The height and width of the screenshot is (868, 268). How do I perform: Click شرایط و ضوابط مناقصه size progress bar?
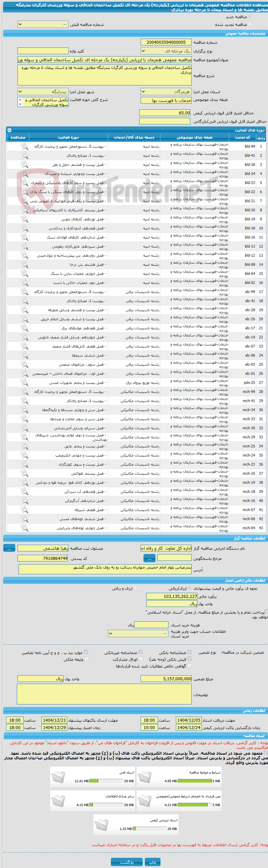(195, 781)
